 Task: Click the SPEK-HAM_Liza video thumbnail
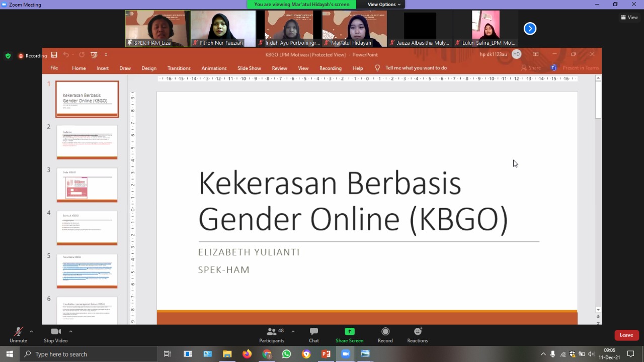(x=157, y=29)
